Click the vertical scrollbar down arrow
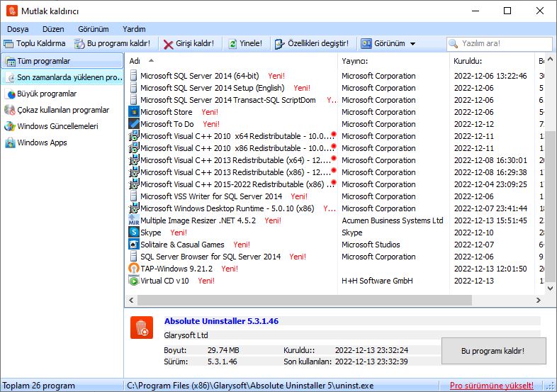 550,289
